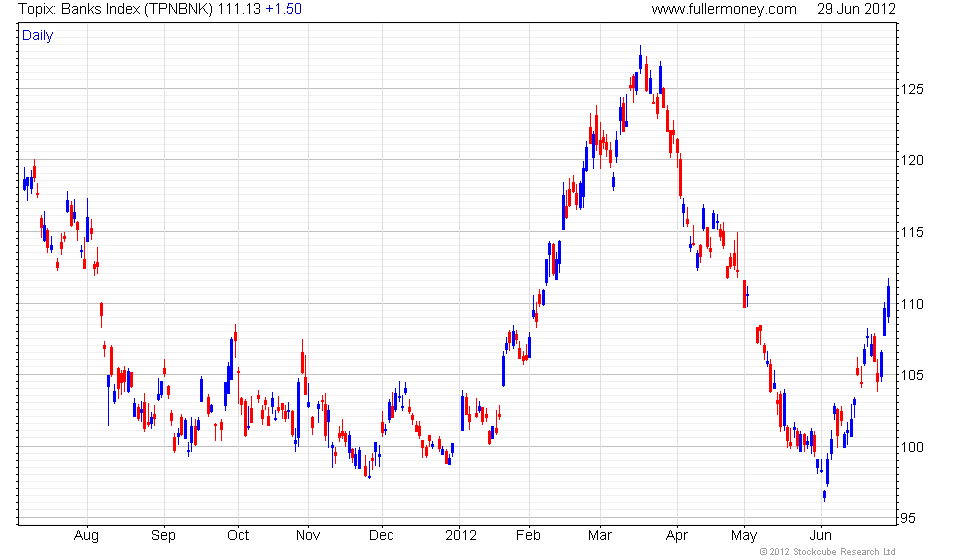Click x-axis label 'Apr'

pos(677,536)
